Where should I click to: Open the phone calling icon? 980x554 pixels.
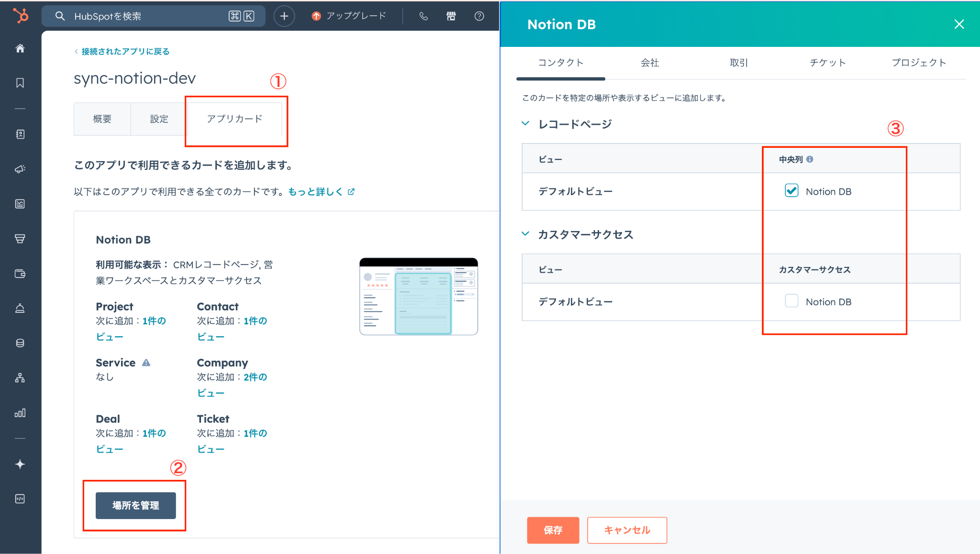(x=423, y=16)
